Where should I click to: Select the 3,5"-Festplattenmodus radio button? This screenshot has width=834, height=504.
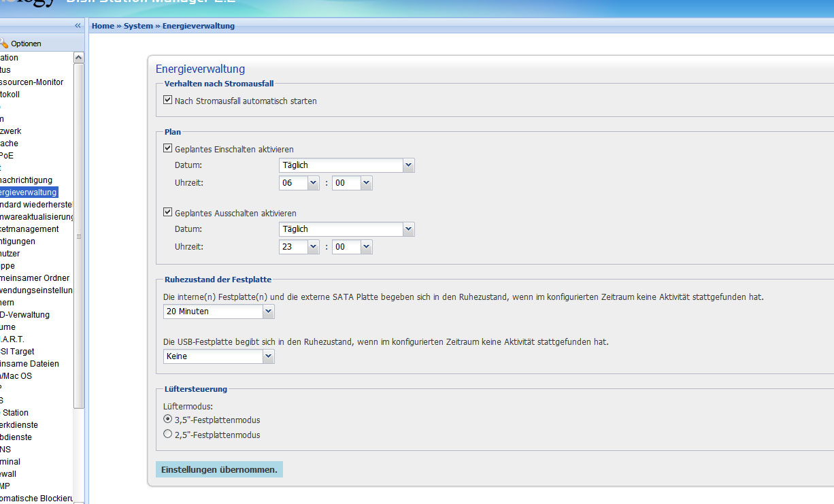pos(168,419)
